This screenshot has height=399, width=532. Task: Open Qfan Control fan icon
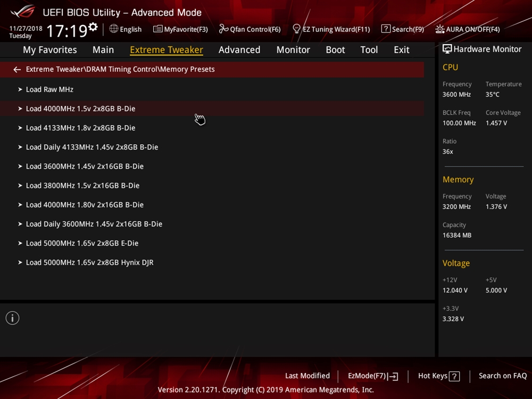point(223,29)
